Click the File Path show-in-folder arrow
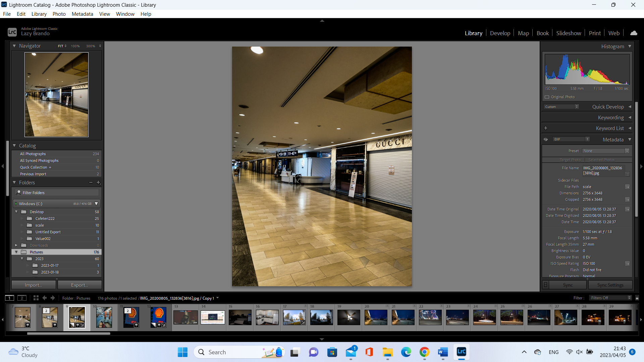 coord(627,187)
